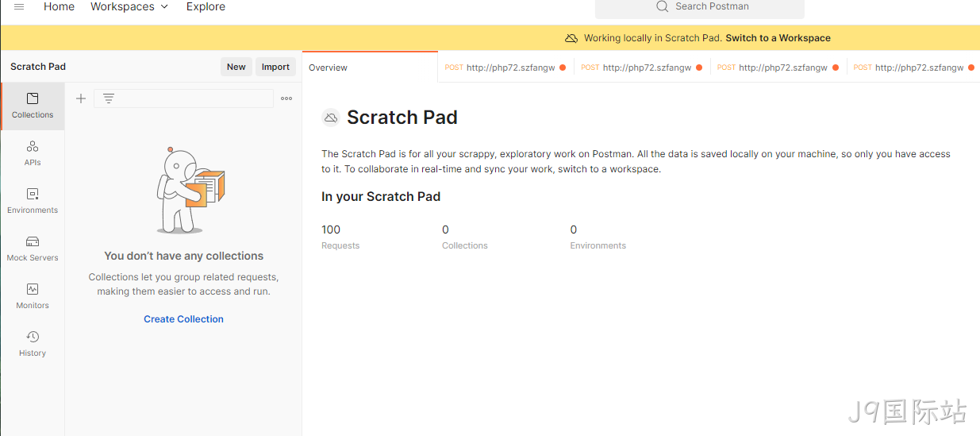Select the second POST php72.szfangw tab

[x=642, y=68]
